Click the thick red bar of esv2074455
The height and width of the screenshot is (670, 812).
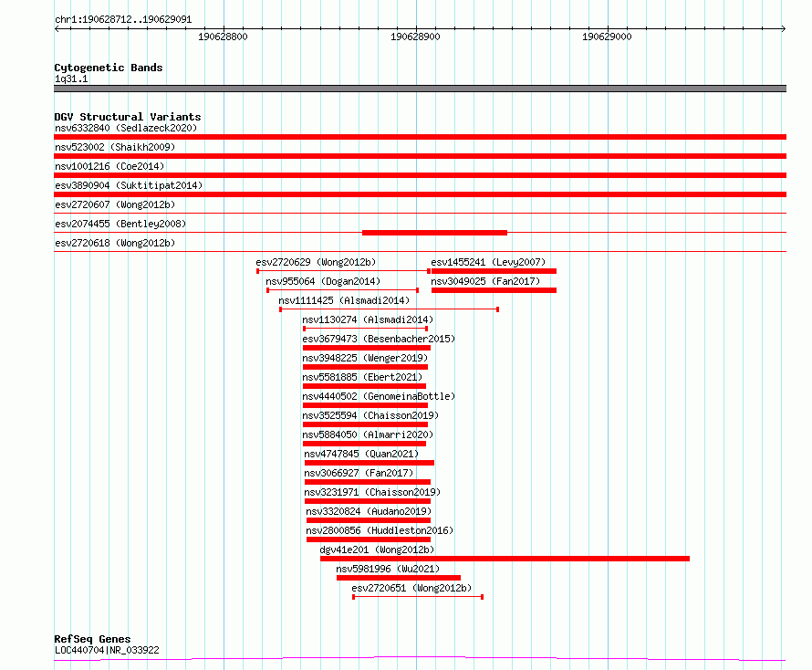[434, 233]
